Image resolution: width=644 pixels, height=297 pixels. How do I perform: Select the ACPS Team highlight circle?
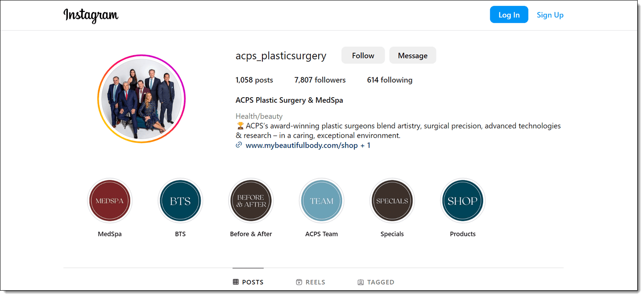pos(321,200)
